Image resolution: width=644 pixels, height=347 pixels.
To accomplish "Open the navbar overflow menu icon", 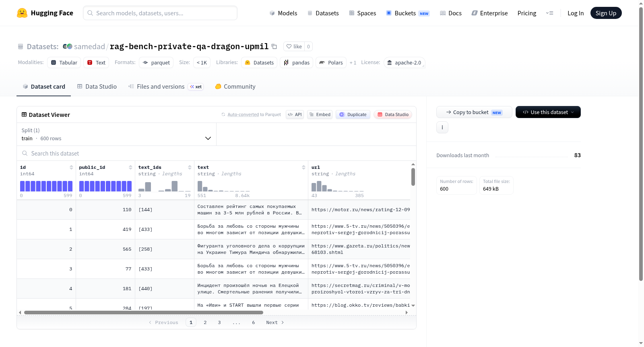I will [549, 13].
